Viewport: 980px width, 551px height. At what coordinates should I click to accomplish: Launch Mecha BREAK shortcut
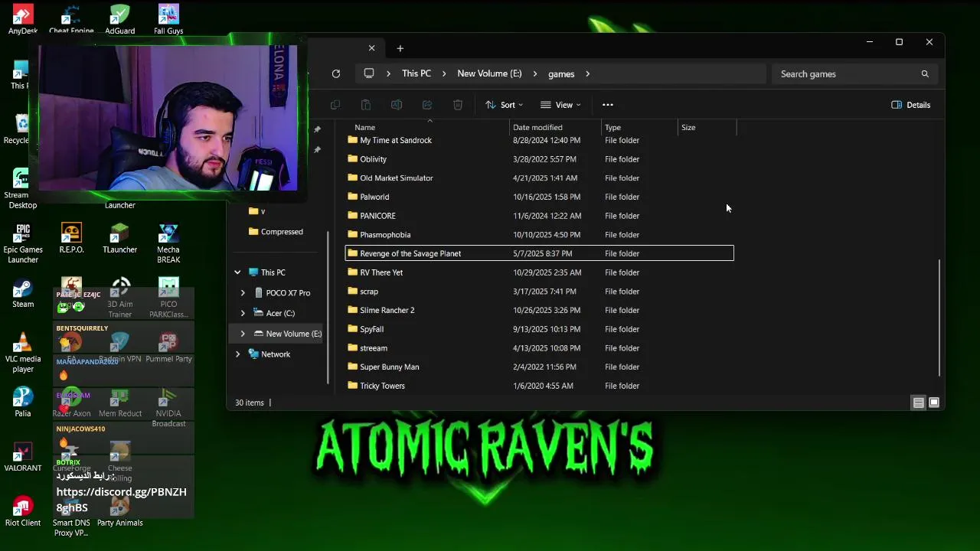pyautogui.click(x=168, y=243)
